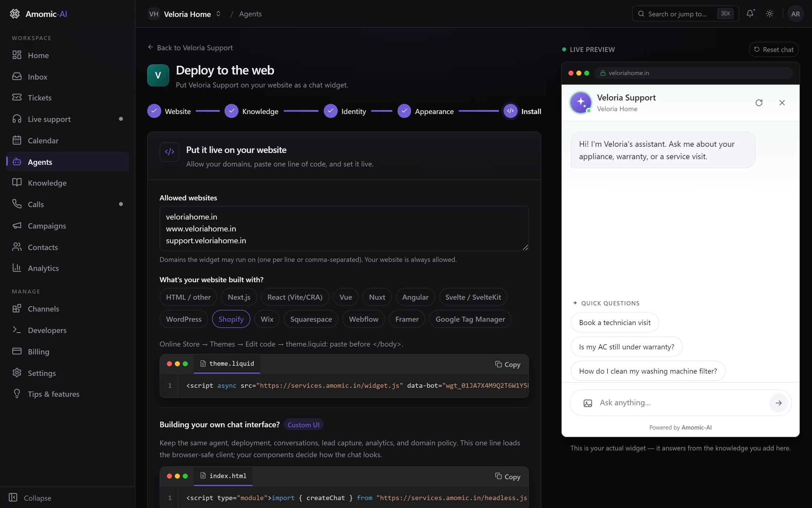
Task: Open Contacts in the sidebar
Action: pyautogui.click(x=68, y=247)
